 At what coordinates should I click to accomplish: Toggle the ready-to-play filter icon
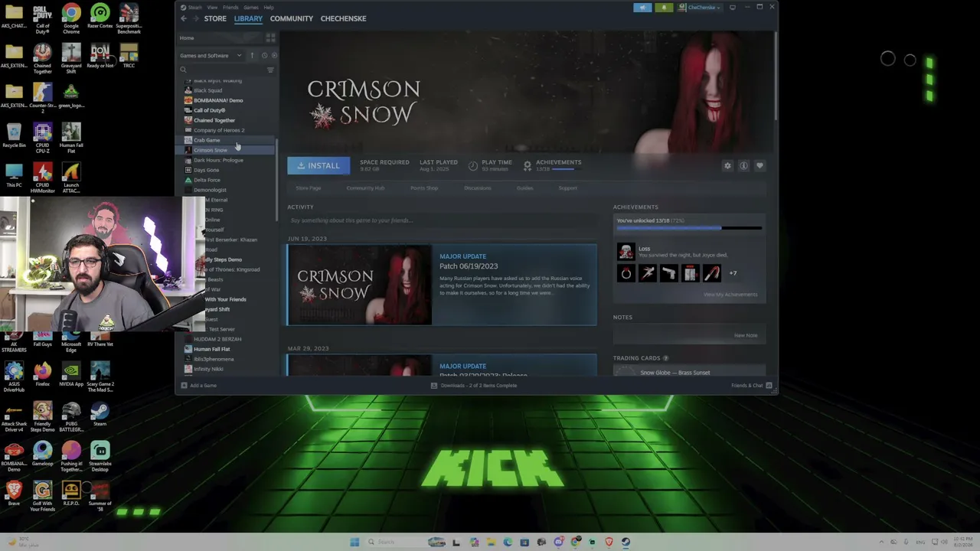coord(275,55)
